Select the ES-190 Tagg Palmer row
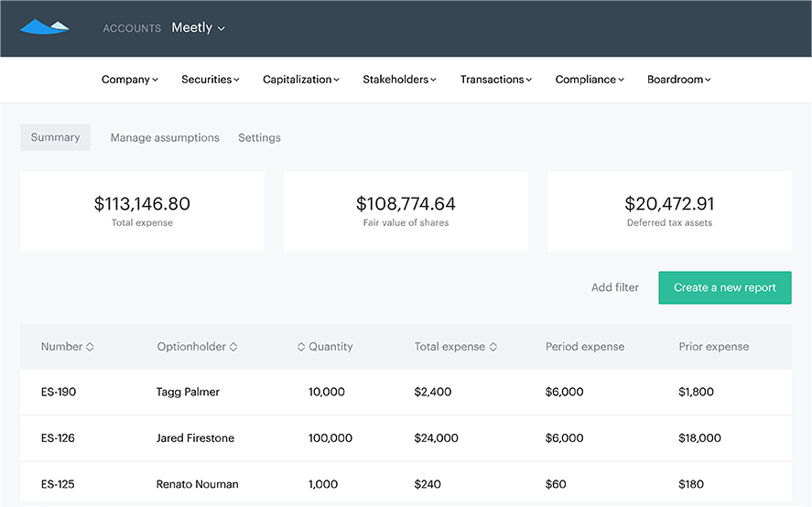Image resolution: width=812 pixels, height=507 pixels. coord(406,392)
